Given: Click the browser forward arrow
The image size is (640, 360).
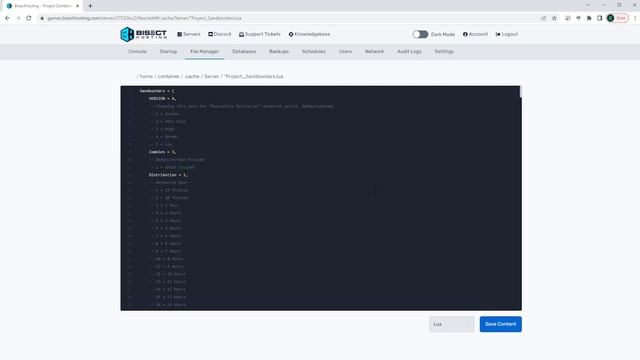Looking at the screenshot, I should (x=18, y=18).
